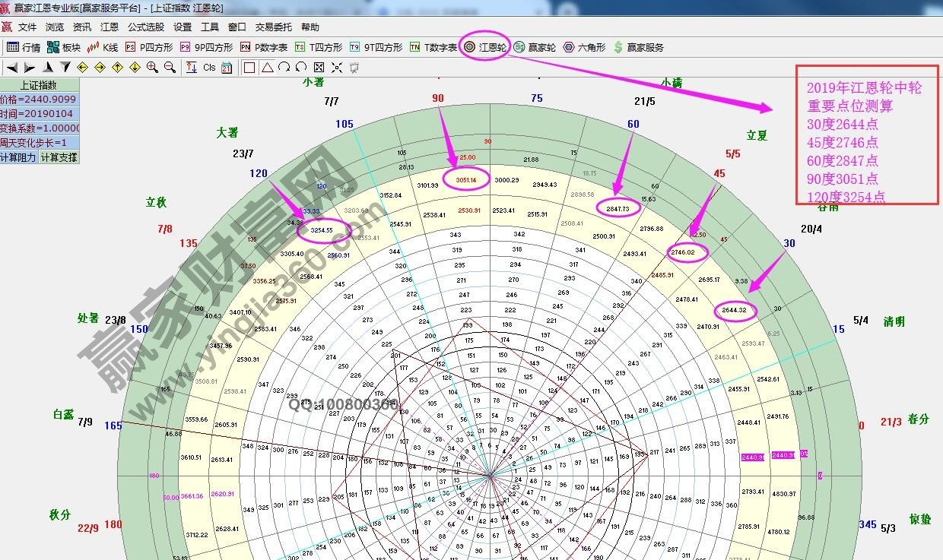Screen dimensions: 943x560
Task: Click the 计算阻力 button
Action: click(19, 157)
